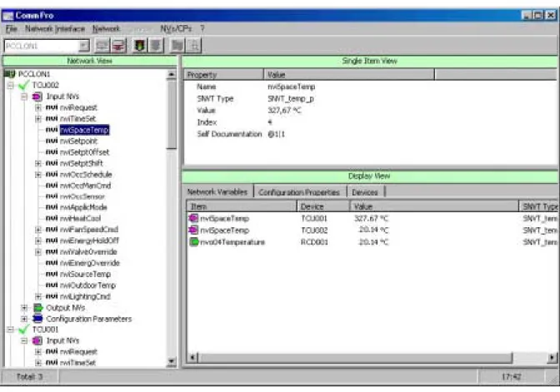Image resolution: width=560 pixels, height=392 pixels.
Task: Open the File menu
Action: [x=12, y=28]
